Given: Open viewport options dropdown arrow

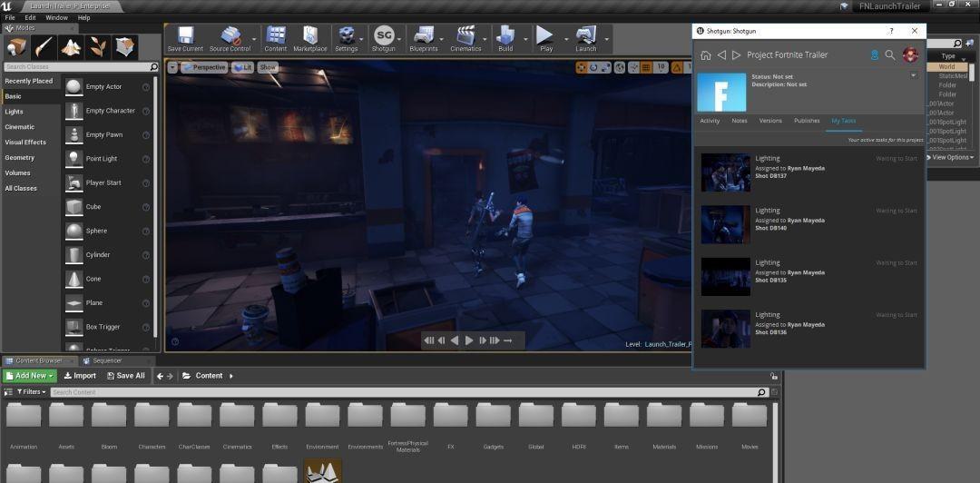Looking at the screenshot, I should [172, 67].
